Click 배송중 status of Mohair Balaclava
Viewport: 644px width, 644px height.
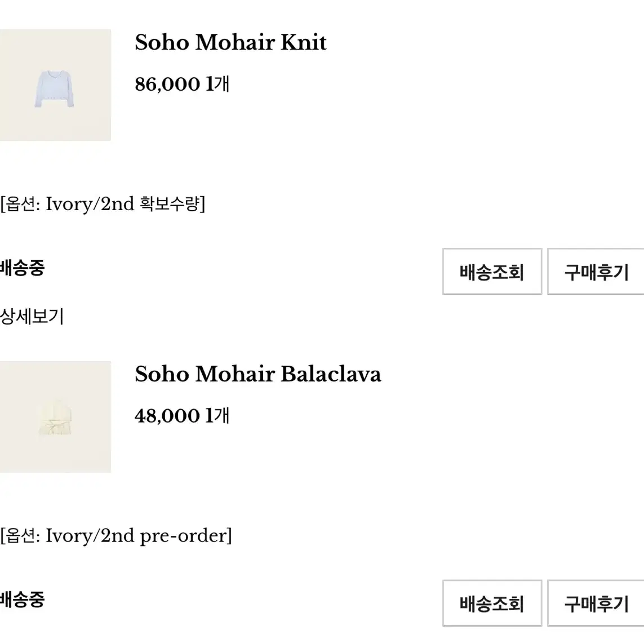(22, 599)
